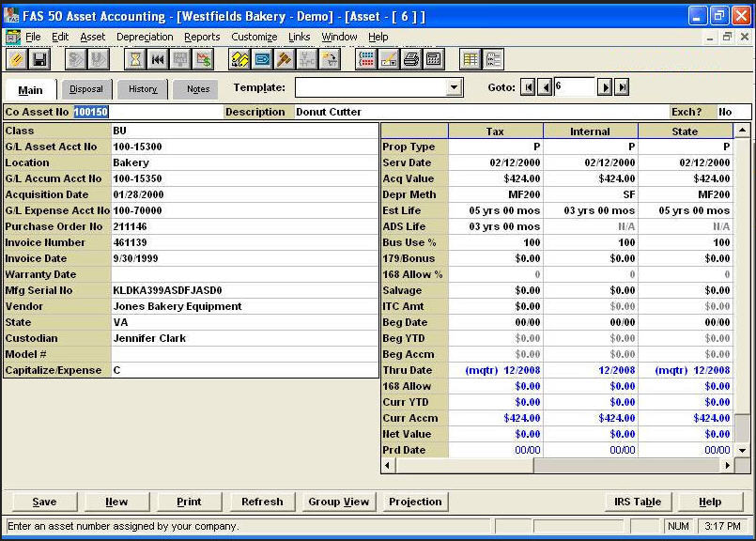
Task: Go to next asset record arrow
Action: (x=605, y=87)
